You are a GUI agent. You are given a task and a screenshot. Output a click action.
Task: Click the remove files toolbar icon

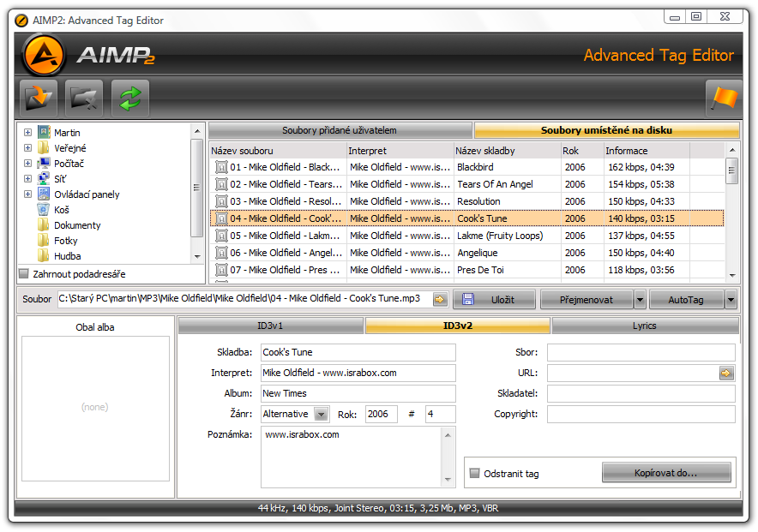point(84,99)
